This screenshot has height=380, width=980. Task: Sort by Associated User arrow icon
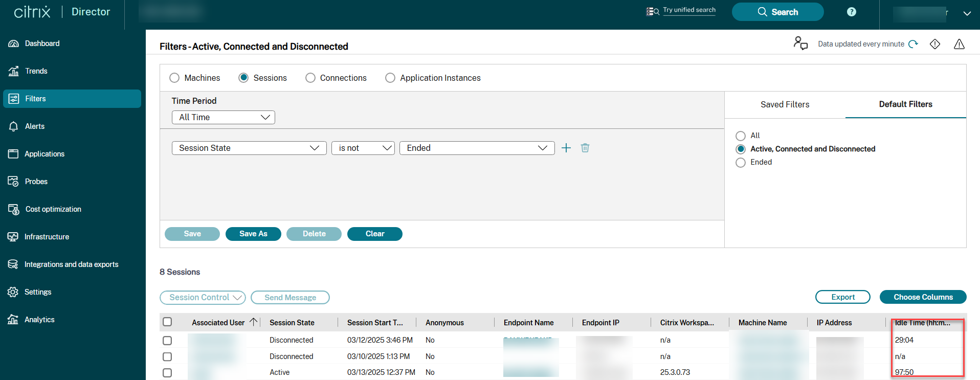pyautogui.click(x=253, y=322)
